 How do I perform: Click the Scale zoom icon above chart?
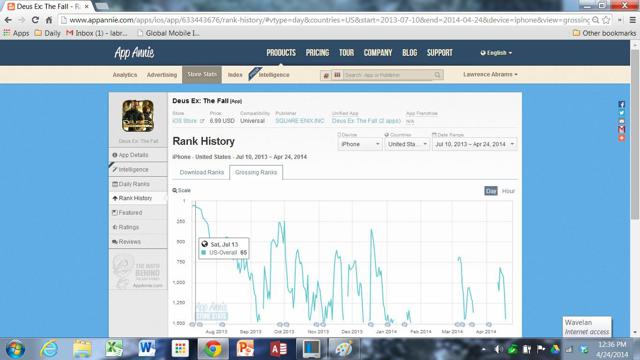tap(175, 190)
